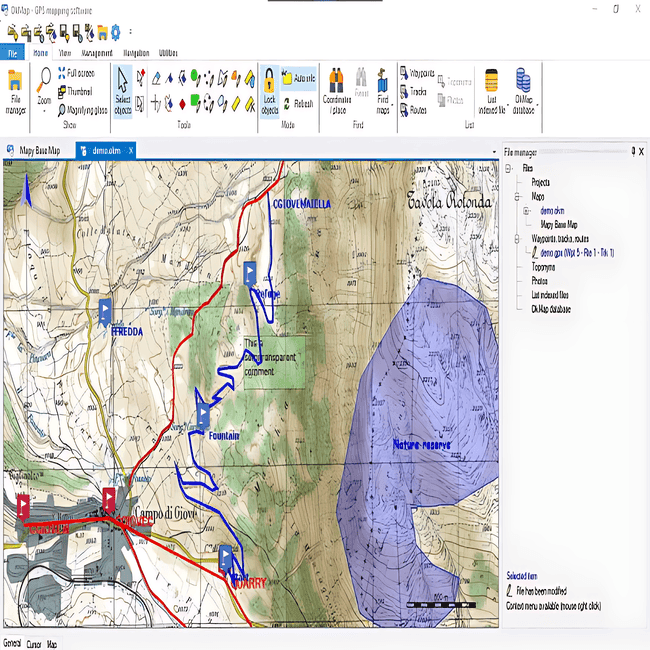Screen dimensions: 650x650
Task: Open the General tab at bottom
Action: pos(12,643)
